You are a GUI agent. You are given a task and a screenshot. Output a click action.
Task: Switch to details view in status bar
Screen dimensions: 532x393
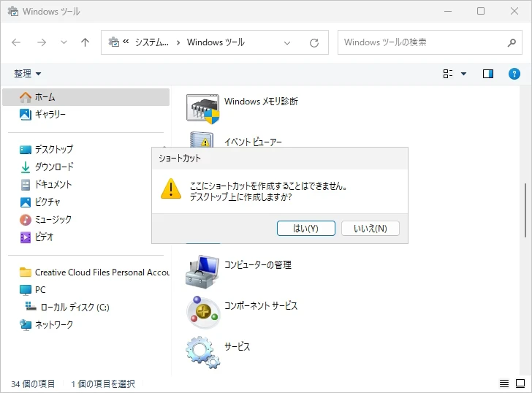point(504,384)
